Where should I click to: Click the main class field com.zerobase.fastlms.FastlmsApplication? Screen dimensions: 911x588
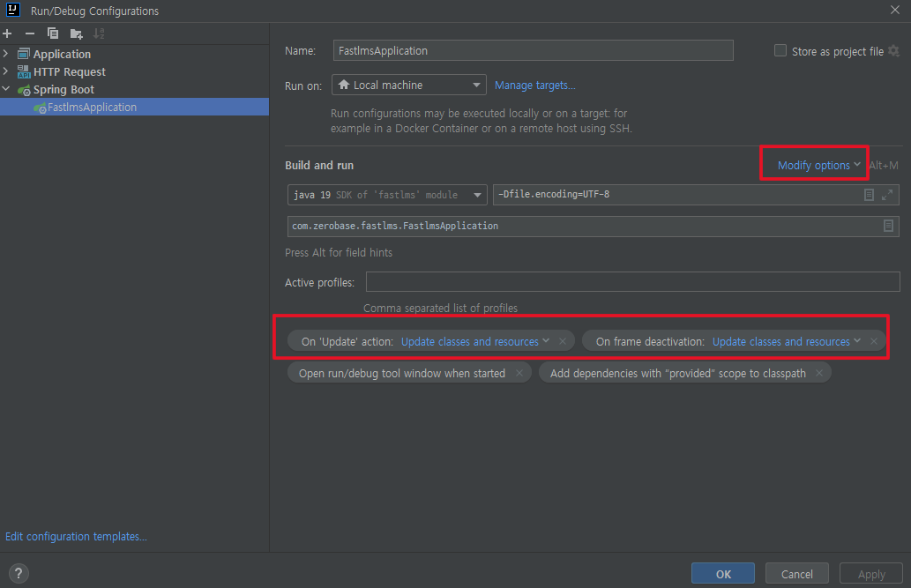point(594,226)
